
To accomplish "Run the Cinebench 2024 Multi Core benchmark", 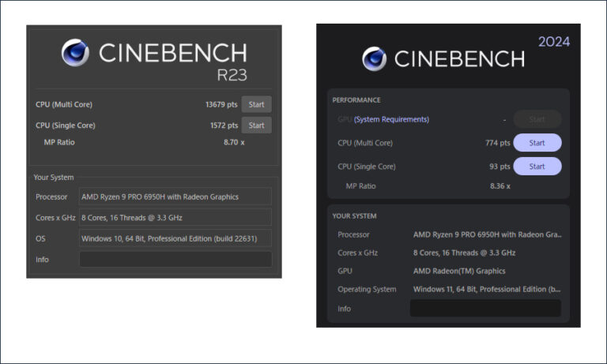I will pyautogui.click(x=537, y=143).
